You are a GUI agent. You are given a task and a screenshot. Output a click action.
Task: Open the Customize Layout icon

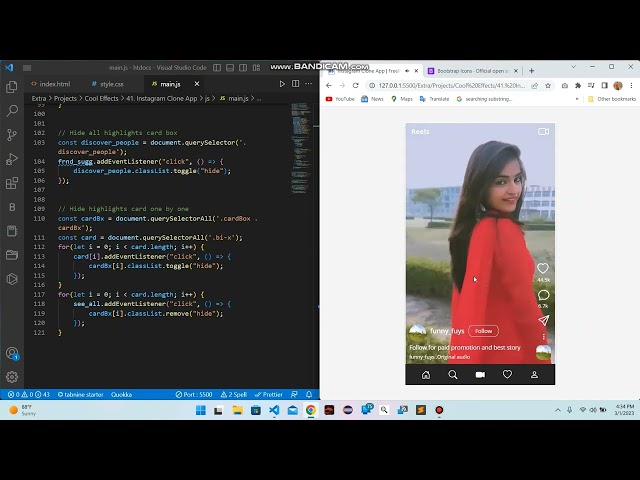[x=256, y=68]
